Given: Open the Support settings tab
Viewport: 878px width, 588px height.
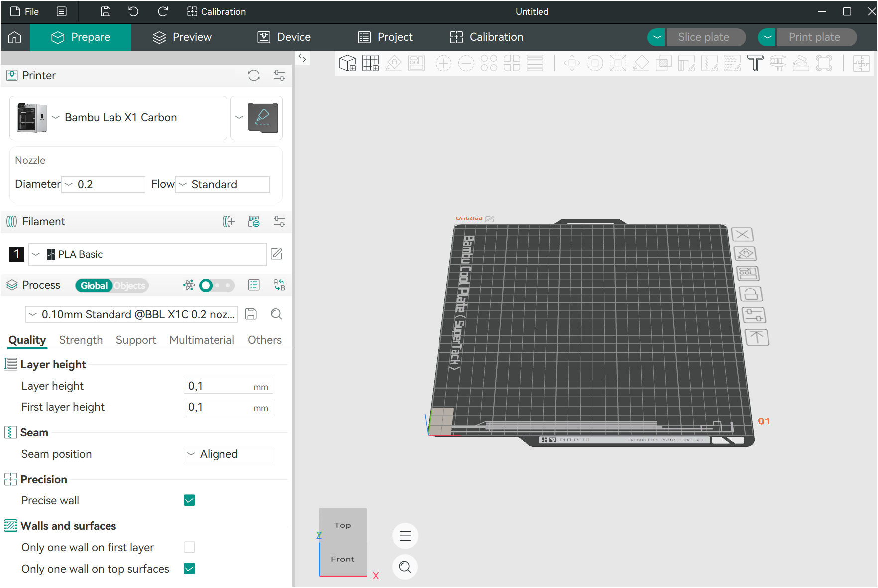Looking at the screenshot, I should pyautogui.click(x=136, y=340).
